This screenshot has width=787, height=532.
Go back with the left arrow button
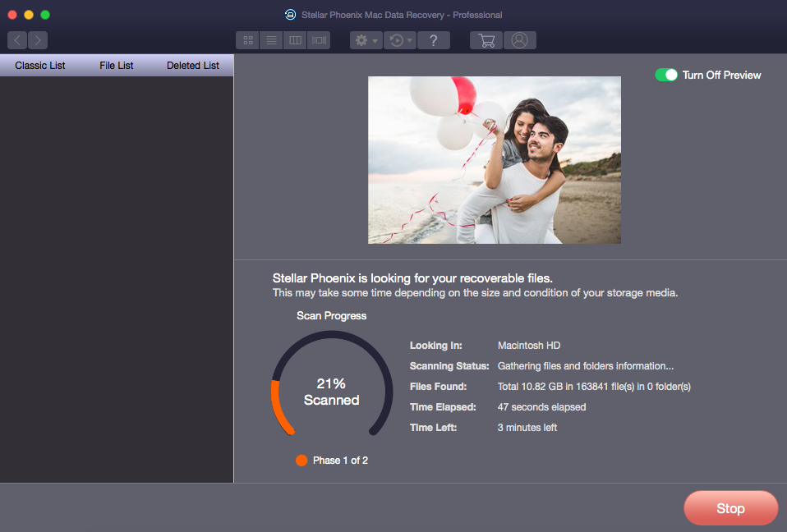point(17,40)
